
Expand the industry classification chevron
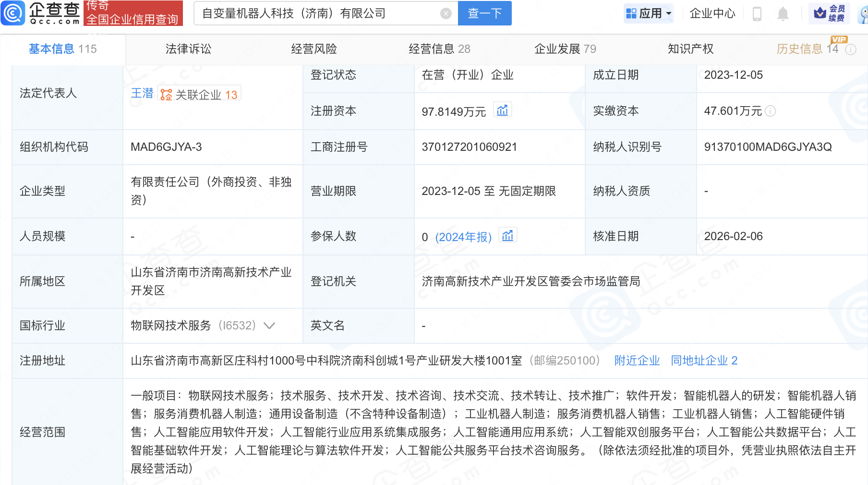(x=269, y=326)
